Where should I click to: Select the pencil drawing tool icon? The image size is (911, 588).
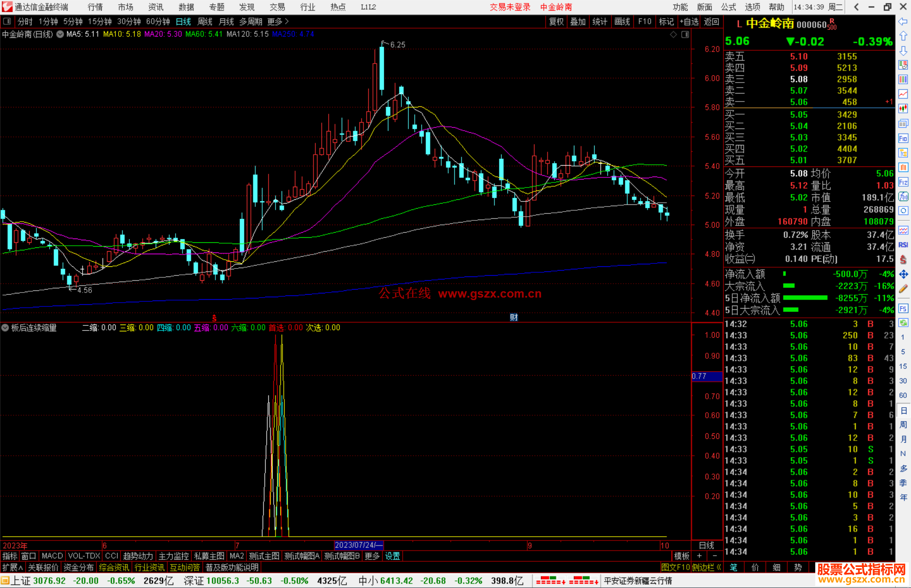click(903, 289)
